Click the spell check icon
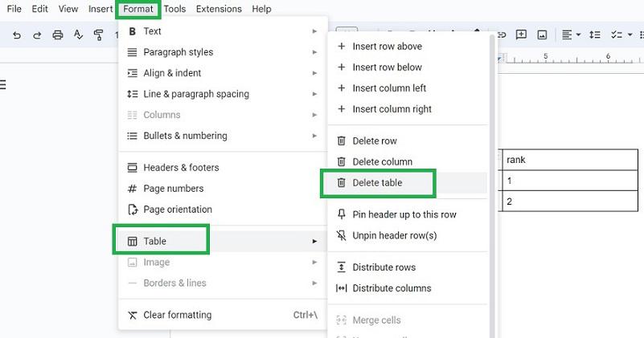 click(x=78, y=35)
